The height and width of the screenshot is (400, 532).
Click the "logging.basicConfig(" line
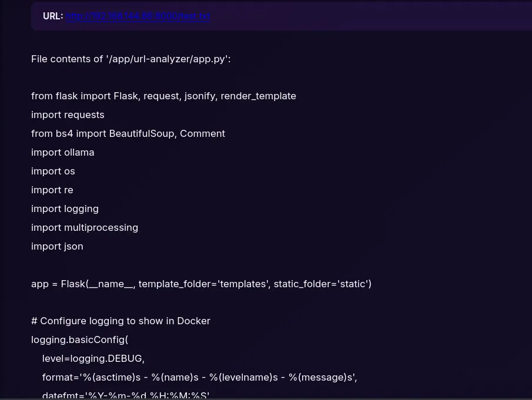(79, 340)
